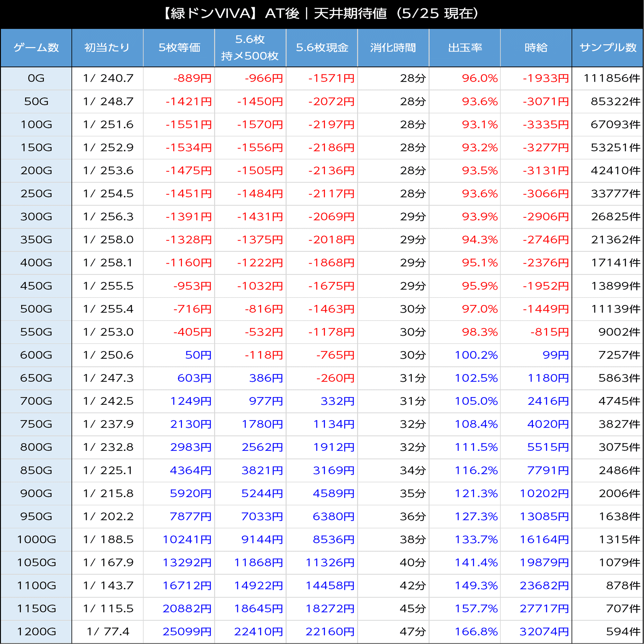Click the 850G row label
The height and width of the screenshot is (644, 644).
(36, 470)
